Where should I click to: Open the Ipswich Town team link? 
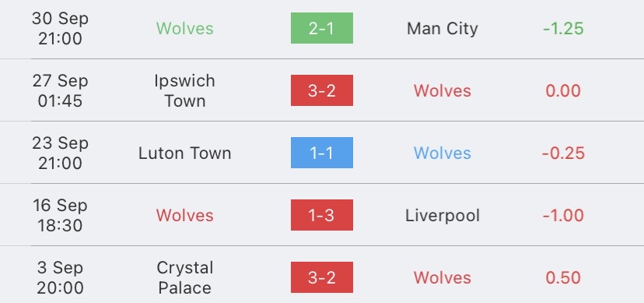[185, 91]
